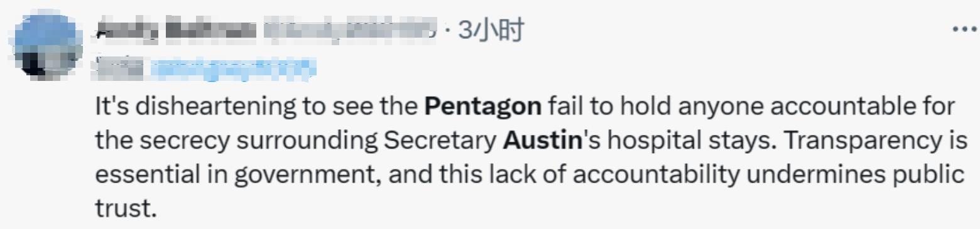This screenshot has height=229, width=980.
Task: Click the word accountability in third line
Action: [x=656, y=176]
